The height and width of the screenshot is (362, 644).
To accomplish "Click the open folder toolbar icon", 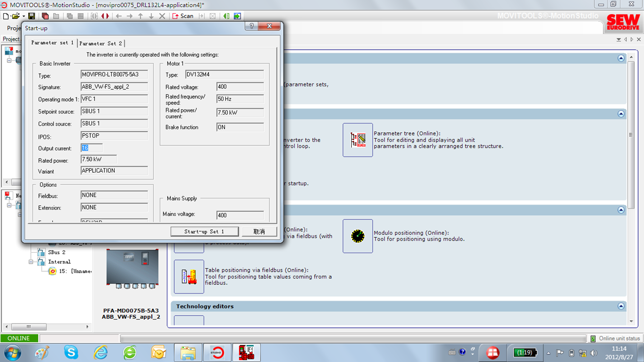I will point(16,16).
